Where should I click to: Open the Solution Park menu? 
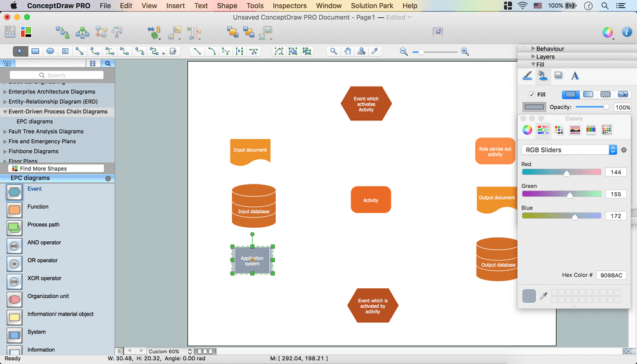372,6
